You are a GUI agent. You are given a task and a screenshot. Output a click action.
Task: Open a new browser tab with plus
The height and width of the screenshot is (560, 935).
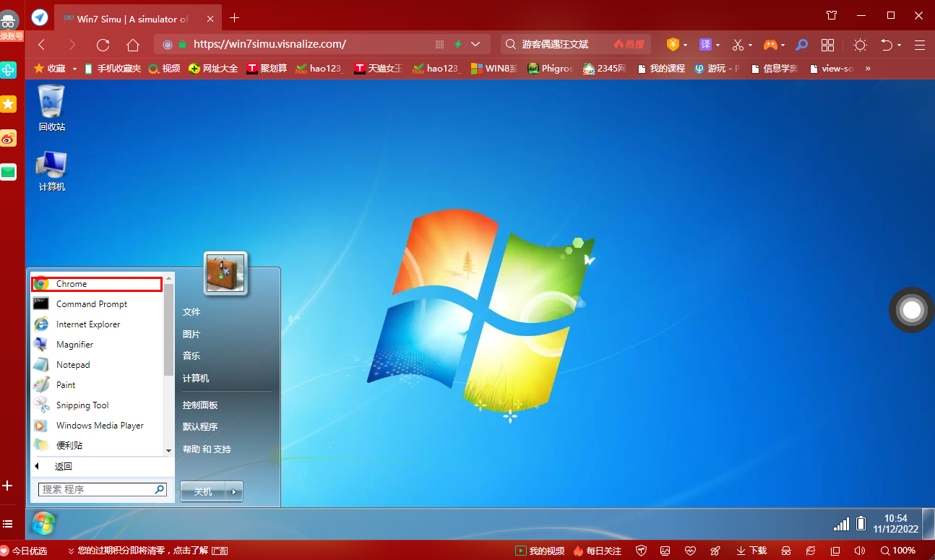(234, 18)
